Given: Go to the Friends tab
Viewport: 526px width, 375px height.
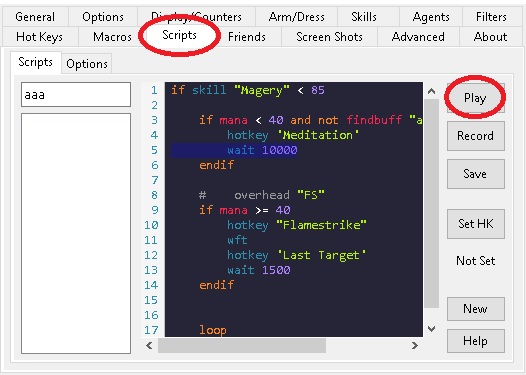Looking at the screenshot, I should [x=247, y=37].
